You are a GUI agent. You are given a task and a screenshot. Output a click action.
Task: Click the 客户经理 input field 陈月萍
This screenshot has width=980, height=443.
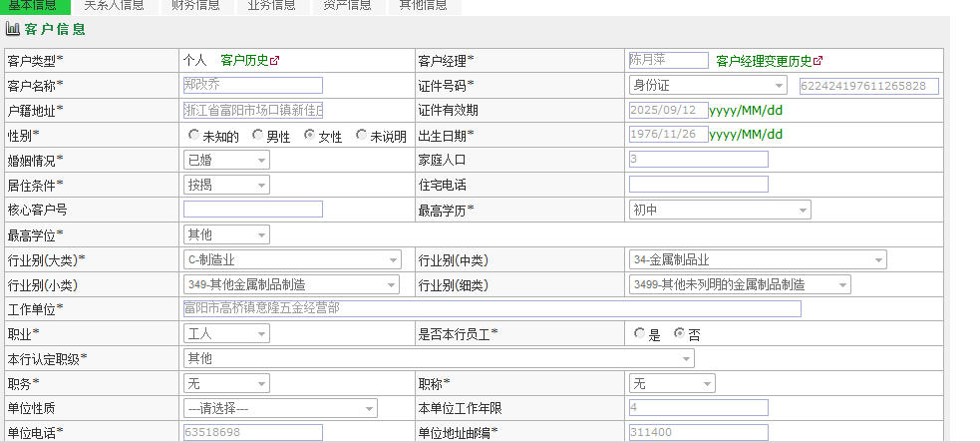(669, 60)
